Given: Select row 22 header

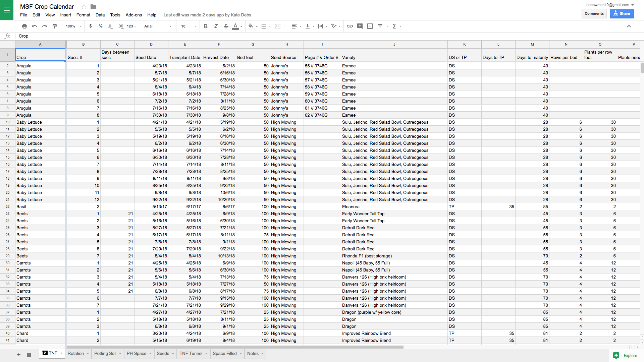Looking at the screenshot, I should [7, 207].
